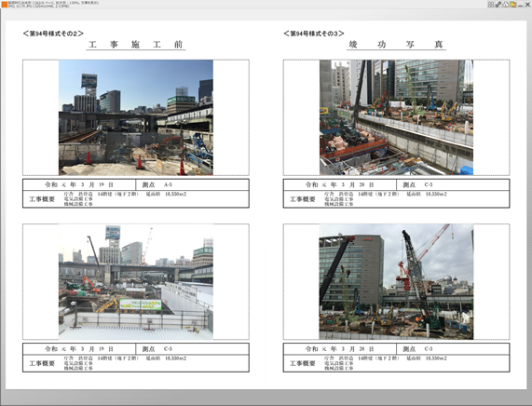532x406 pixels.
Task: Click the 測点 C-5 cell under bottom-left photo
Action: pyautogui.click(x=192, y=349)
